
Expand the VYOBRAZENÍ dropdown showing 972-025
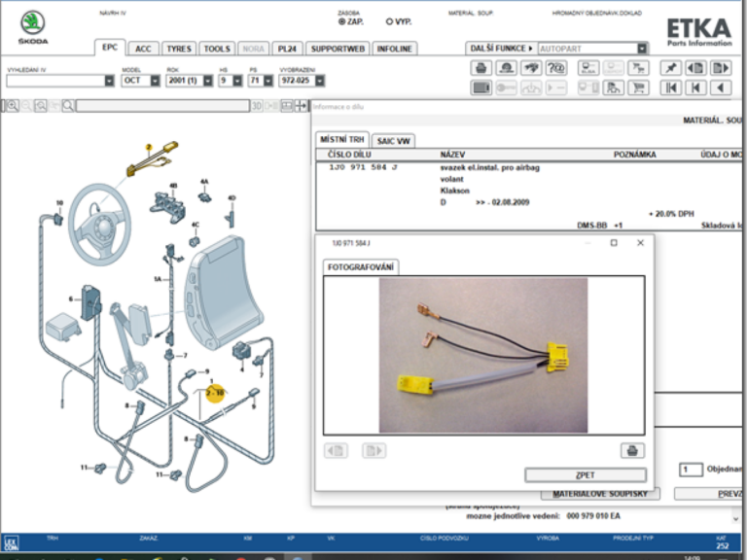point(320,81)
